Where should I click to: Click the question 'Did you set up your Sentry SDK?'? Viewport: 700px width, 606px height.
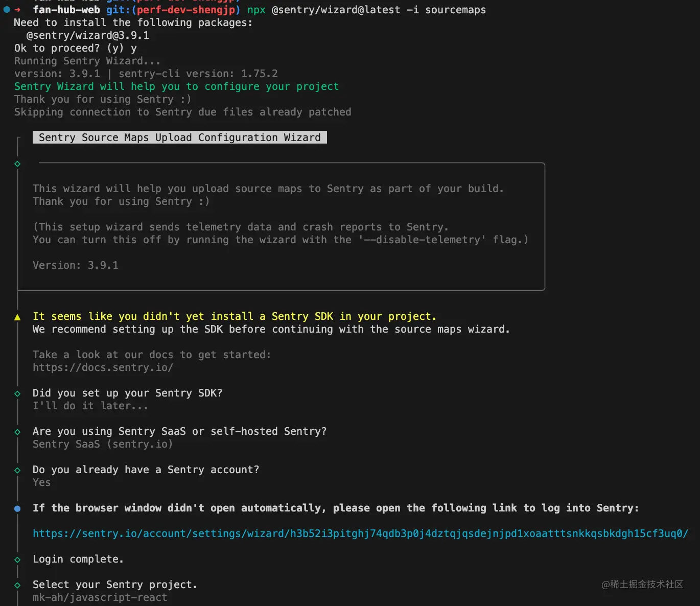click(x=128, y=393)
